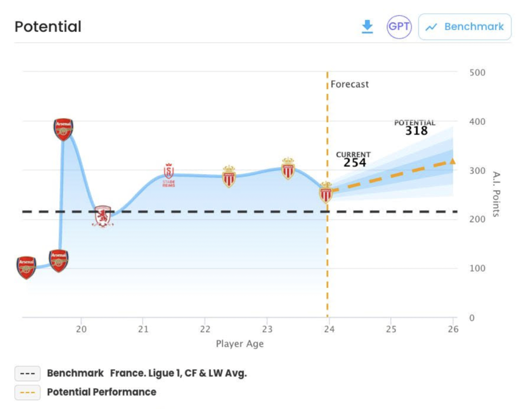Image resolution: width=532 pixels, height=409 pixels.
Task: Click the Monaco crest near age 23.3
Action: click(x=288, y=169)
